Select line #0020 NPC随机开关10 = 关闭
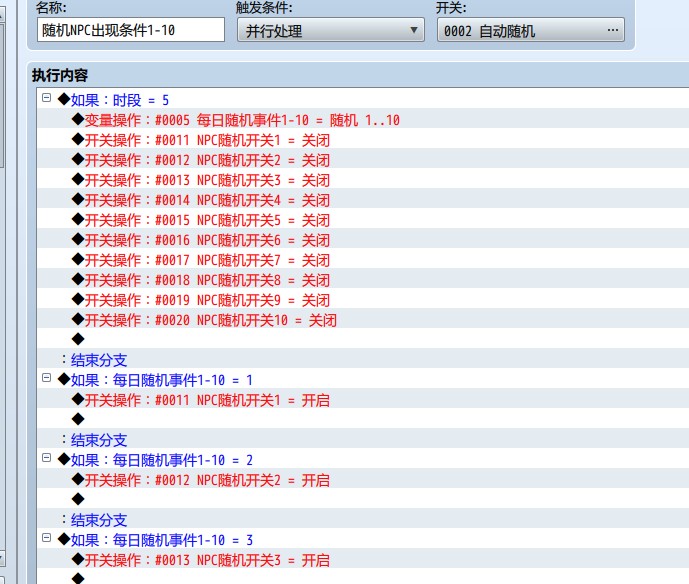Screen dimensions: 689x584 click(x=363, y=320)
